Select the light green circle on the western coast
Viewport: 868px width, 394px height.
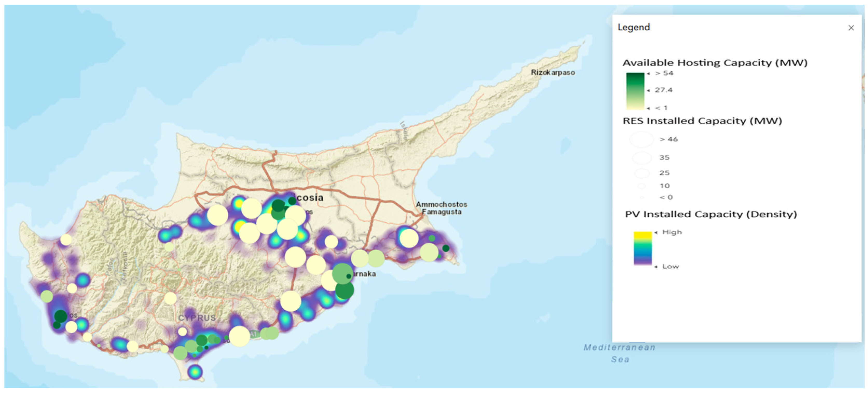pos(47,296)
